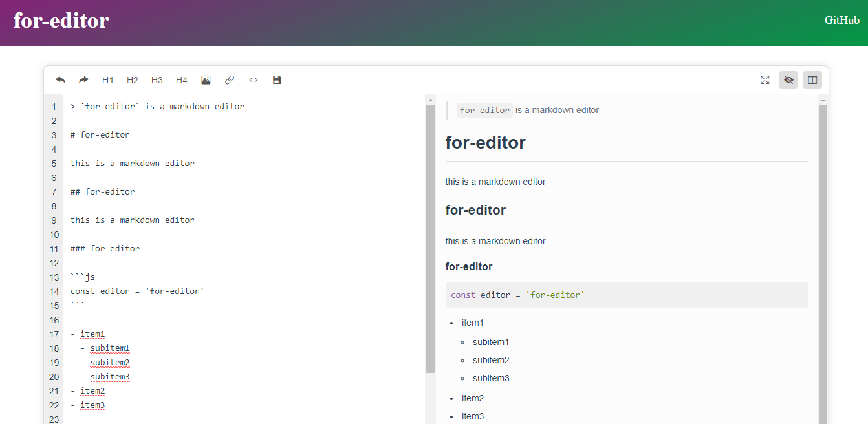Click line number 16 in gutter

point(54,320)
